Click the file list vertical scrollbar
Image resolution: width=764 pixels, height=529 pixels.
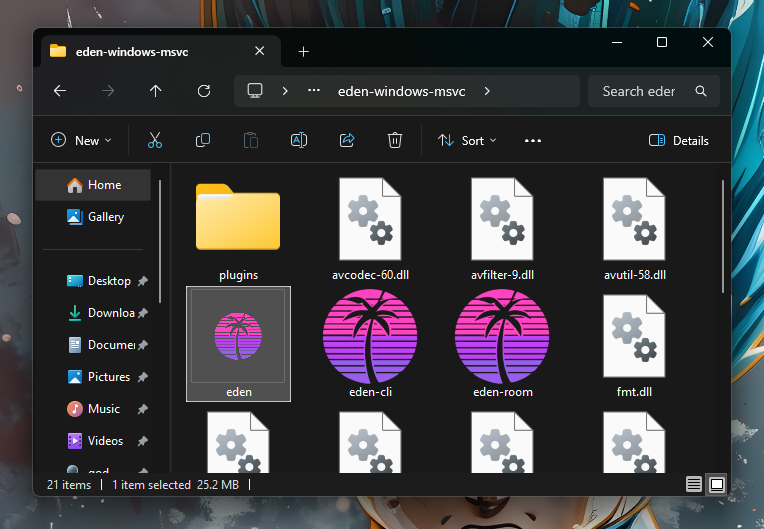click(723, 236)
